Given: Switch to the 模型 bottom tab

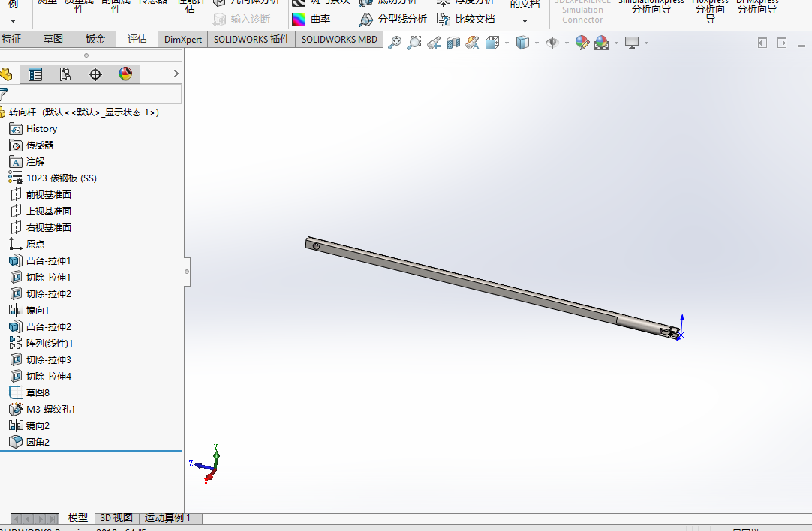Looking at the screenshot, I should coord(78,518).
